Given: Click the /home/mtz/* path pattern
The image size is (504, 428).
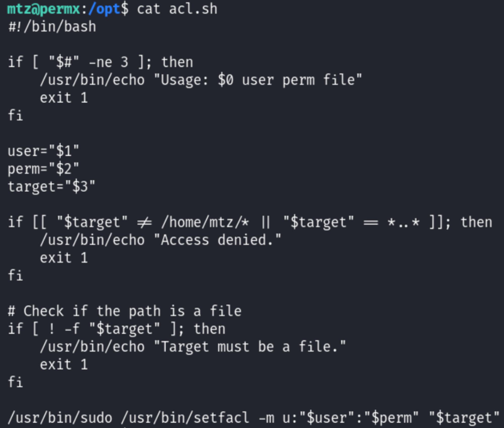Looking at the screenshot, I should [205, 222].
